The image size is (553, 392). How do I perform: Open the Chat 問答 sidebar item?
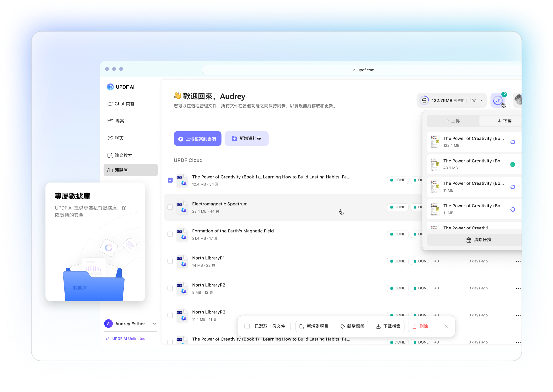[x=121, y=104]
